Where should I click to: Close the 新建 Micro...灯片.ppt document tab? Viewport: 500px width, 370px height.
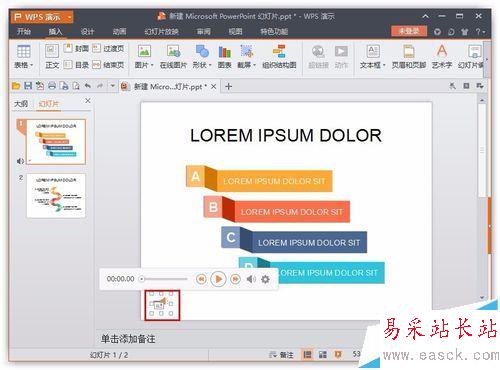click(214, 87)
